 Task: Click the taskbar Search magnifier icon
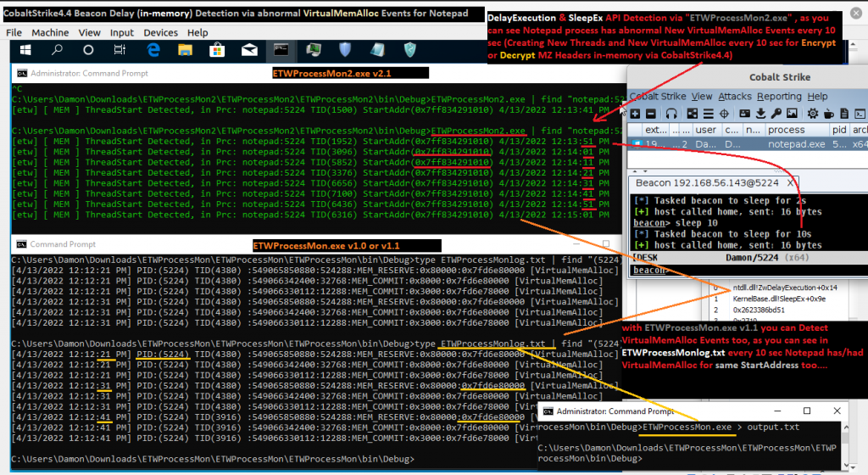click(57, 50)
